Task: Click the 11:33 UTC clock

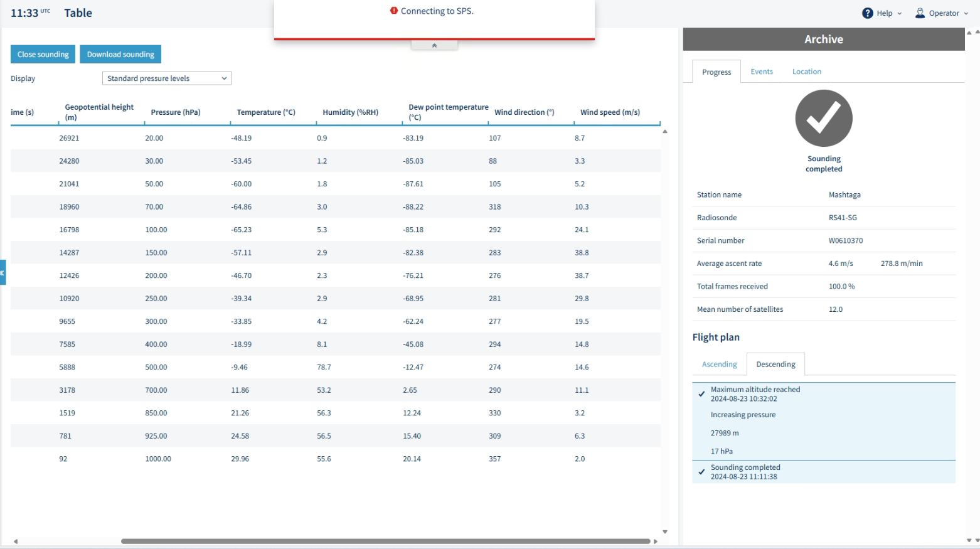Action: (x=30, y=13)
